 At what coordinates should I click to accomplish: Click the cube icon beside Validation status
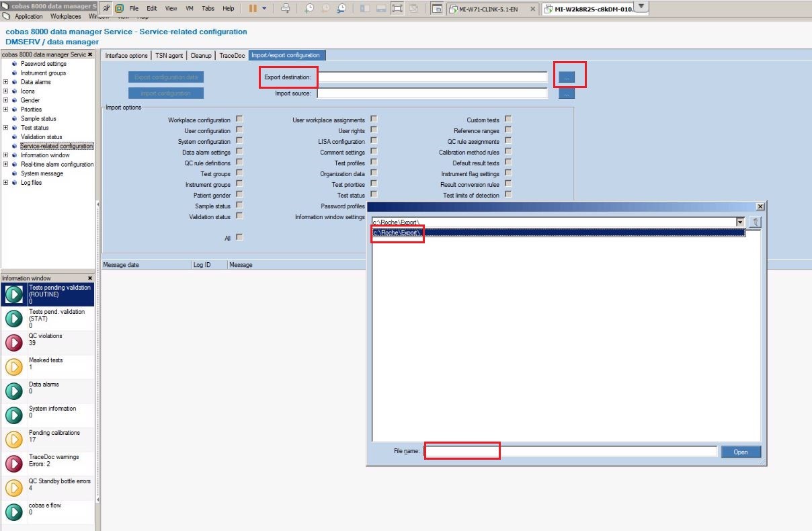pos(14,137)
